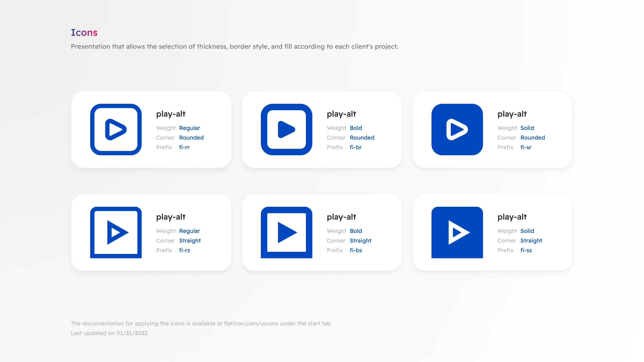Click the solid straight play-alt icon

click(x=457, y=232)
